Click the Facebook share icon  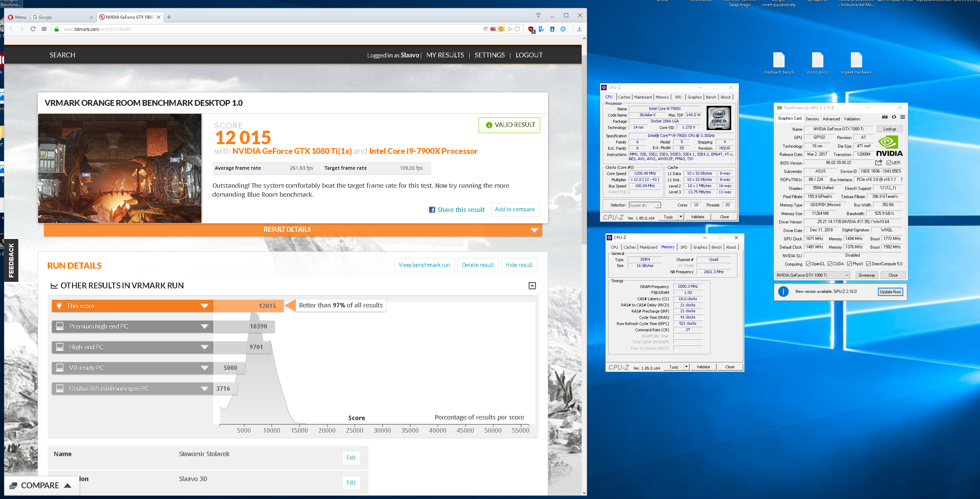(x=432, y=210)
